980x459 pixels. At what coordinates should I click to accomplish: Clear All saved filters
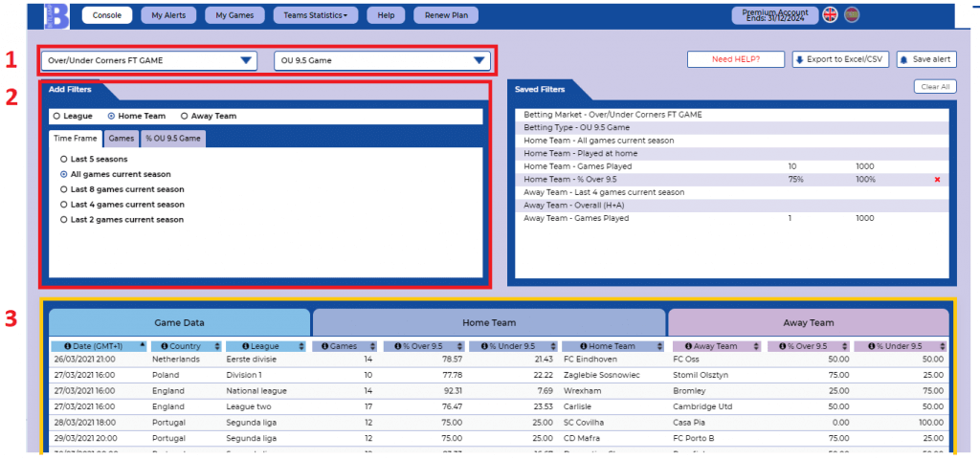[x=935, y=87]
